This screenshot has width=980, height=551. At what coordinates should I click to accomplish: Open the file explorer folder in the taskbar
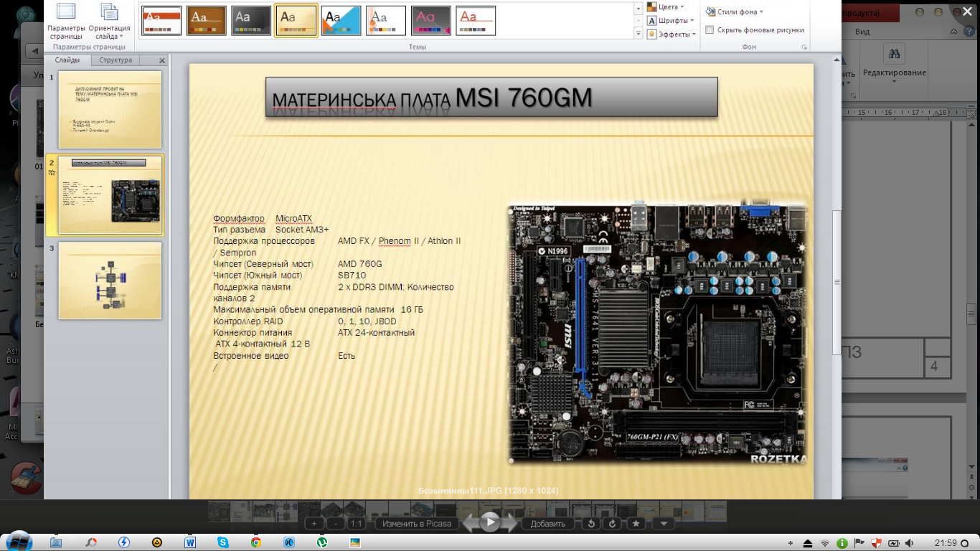click(x=56, y=542)
